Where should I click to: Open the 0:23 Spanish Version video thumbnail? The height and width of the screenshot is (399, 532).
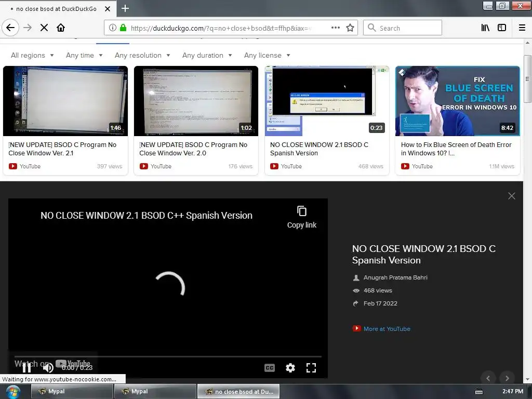[x=327, y=101]
